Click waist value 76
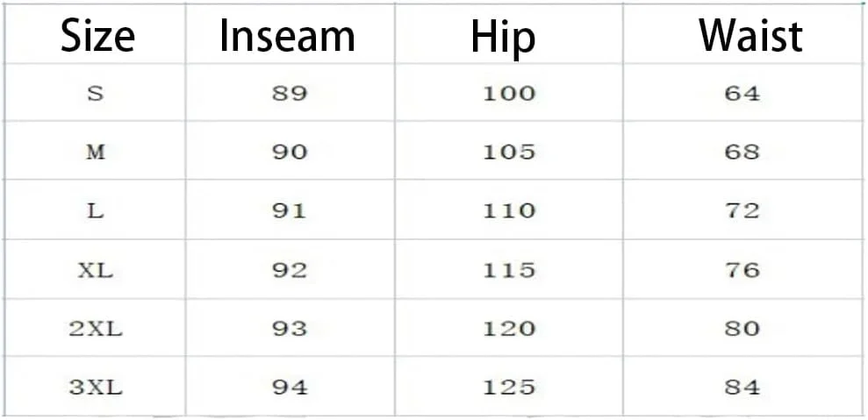The image size is (868, 420). [x=742, y=270]
